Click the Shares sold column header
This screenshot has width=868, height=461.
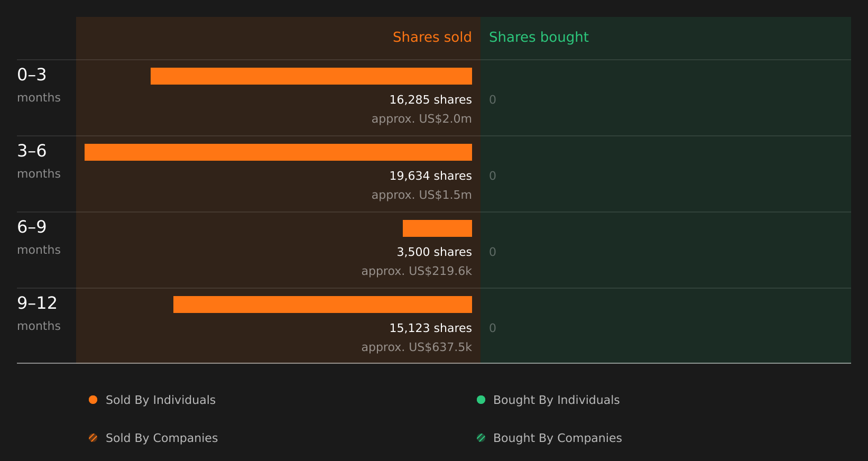click(432, 37)
